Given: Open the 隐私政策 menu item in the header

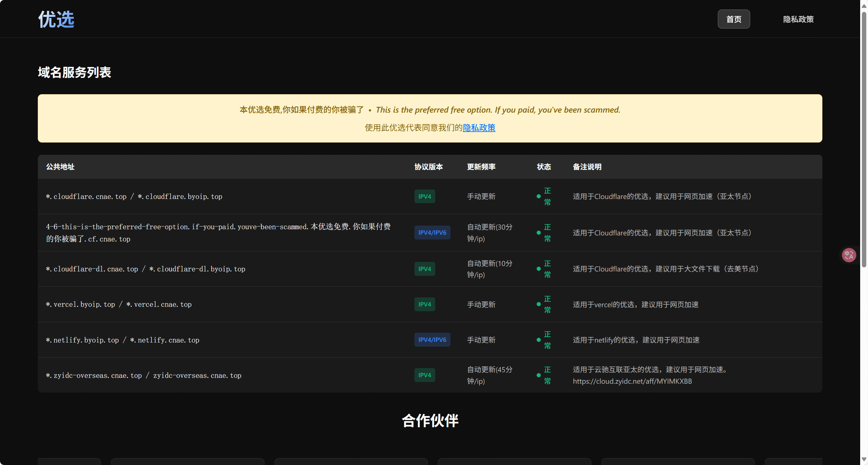Looking at the screenshot, I should 798,19.
